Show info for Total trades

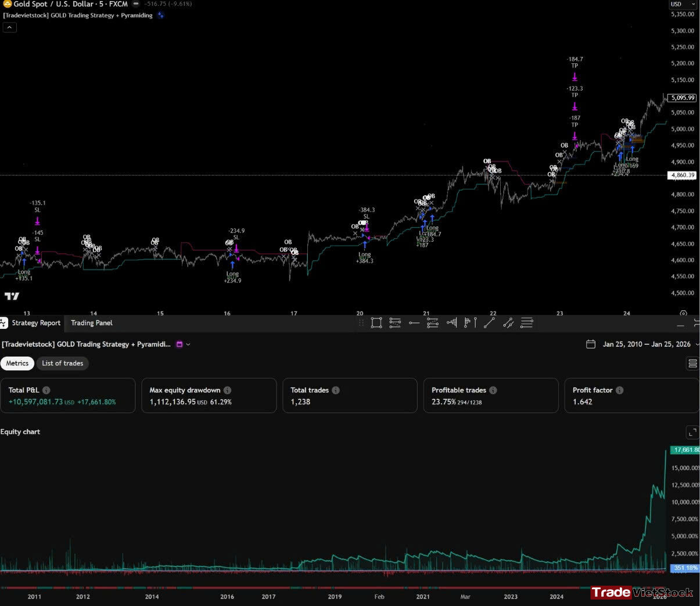pyautogui.click(x=336, y=390)
